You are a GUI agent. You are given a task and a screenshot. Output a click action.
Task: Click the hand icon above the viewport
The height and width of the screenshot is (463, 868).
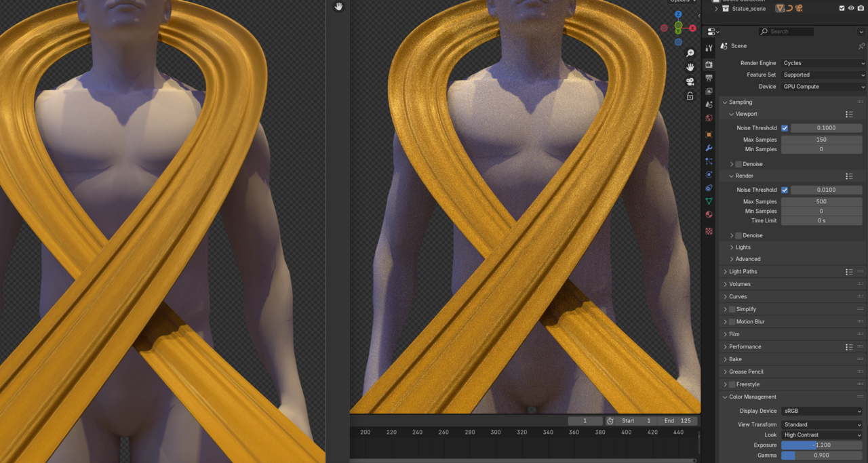tap(338, 7)
